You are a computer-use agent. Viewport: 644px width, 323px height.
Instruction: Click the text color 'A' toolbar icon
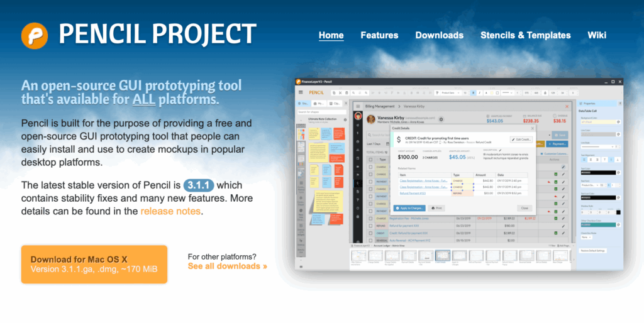pyautogui.click(x=486, y=93)
